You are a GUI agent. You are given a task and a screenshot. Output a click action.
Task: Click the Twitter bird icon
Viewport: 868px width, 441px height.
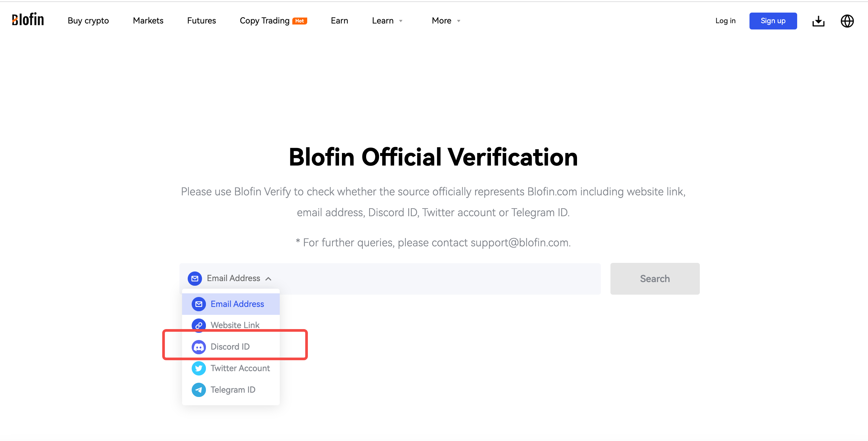click(x=199, y=368)
